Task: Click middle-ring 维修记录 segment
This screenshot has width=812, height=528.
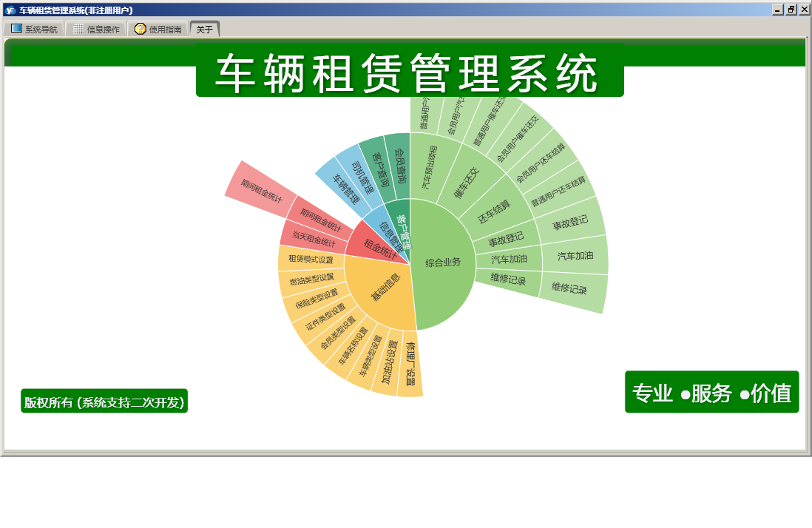Action: pos(508,280)
